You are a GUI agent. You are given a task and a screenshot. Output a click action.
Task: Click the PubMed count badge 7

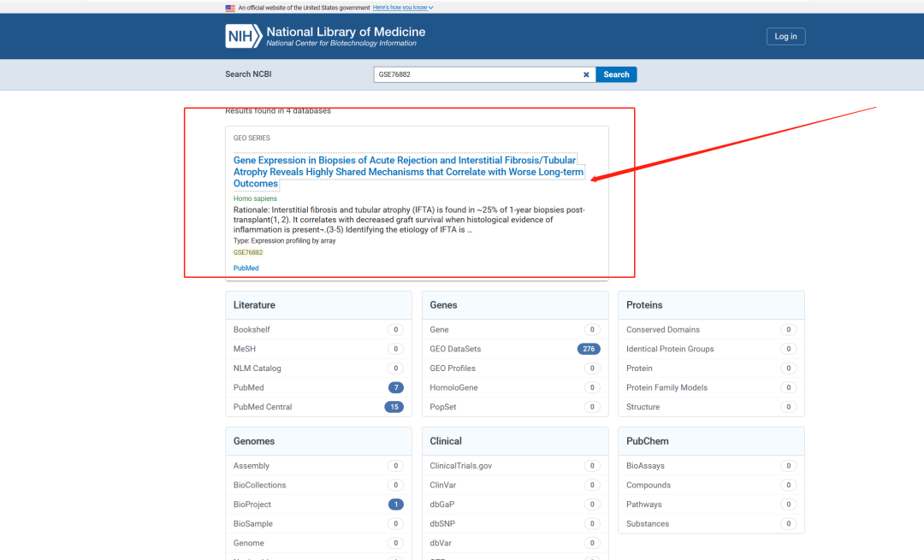[x=395, y=387]
